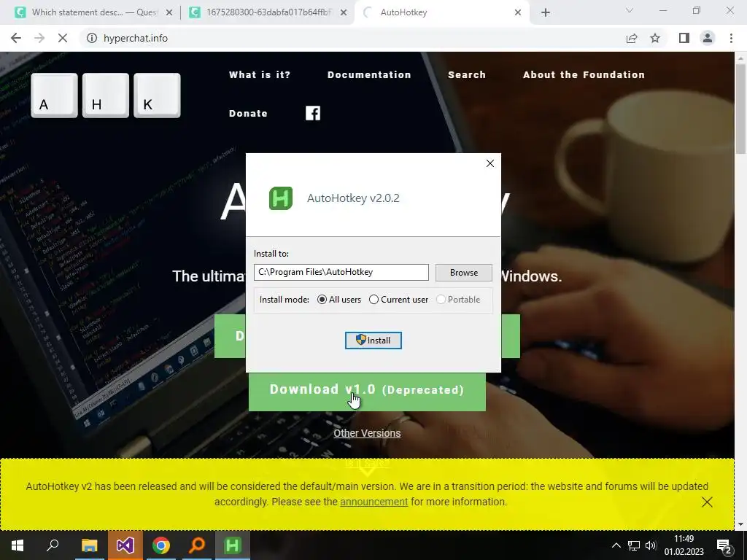Close the 'Which statement desc...' tab

coord(169,13)
